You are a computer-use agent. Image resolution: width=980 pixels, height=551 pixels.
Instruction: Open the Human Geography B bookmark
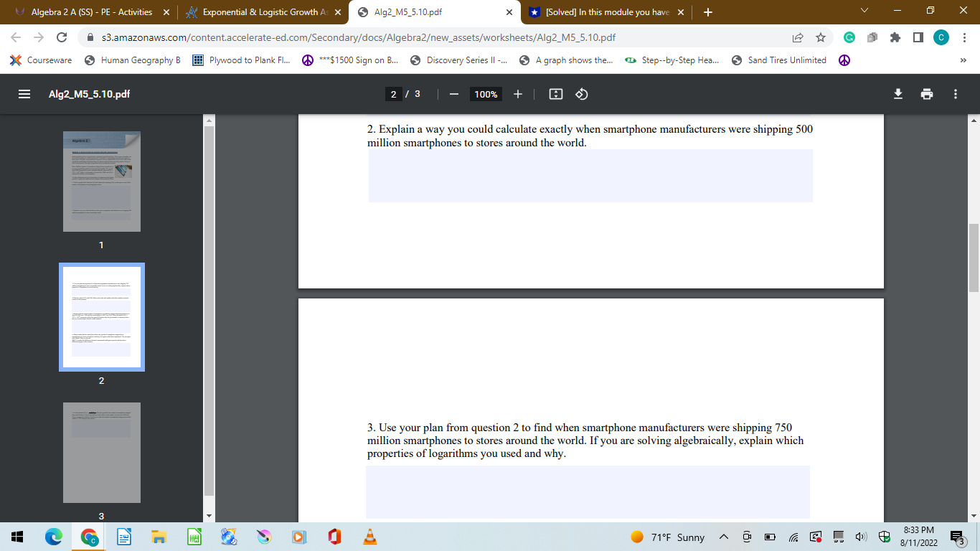click(x=133, y=60)
